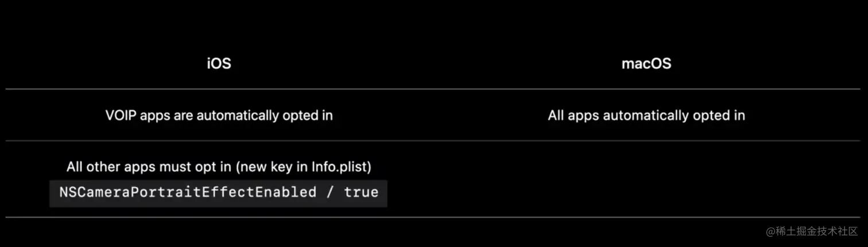Click the macOS column header
This screenshot has width=868, height=247.
(646, 64)
